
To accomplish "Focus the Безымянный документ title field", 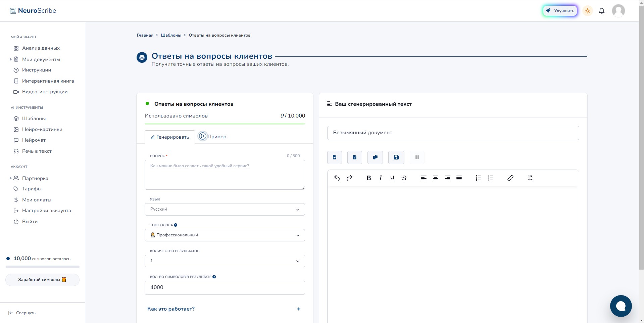I will tap(453, 133).
